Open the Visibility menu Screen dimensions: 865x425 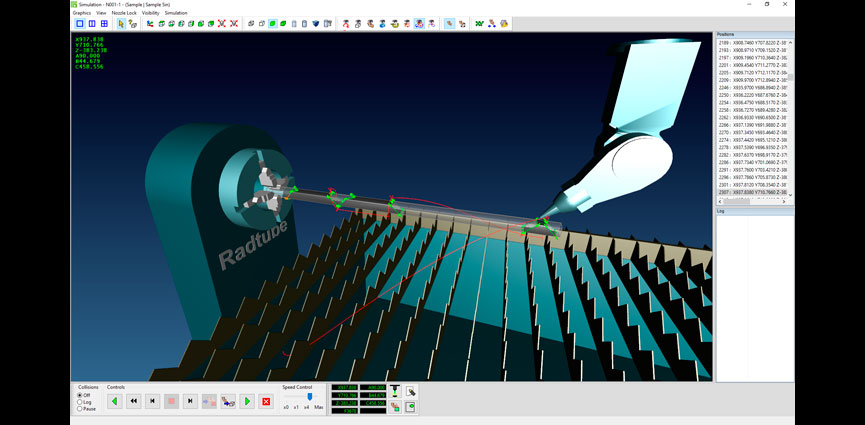(x=150, y=13)
